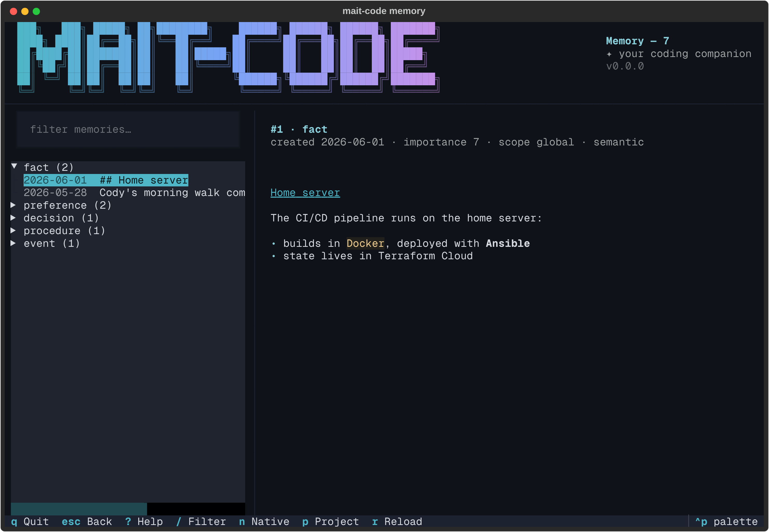Screen dimensions: 769x532
Task: Click 'state lives in Terraform Cloud' bullet
Action: (x=378, y=256)
